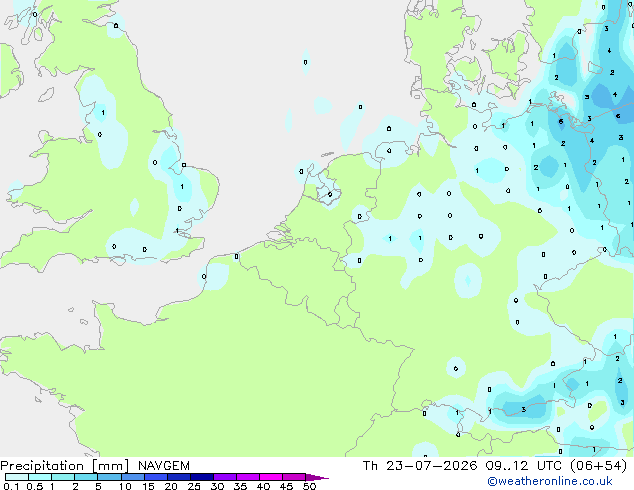Click the 25–30 mm dark blue legend box
This screenshot has width=634, height=490.
click(202, 477)
